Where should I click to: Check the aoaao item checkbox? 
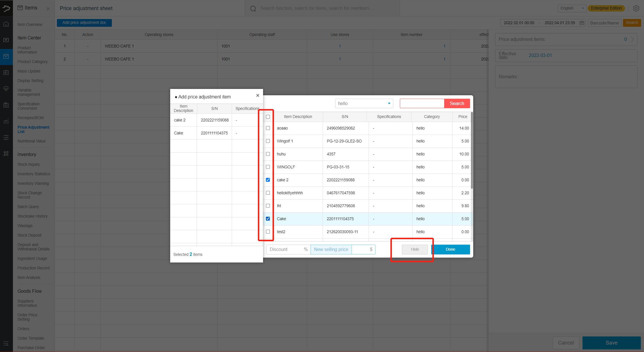pyautogui.click(x=268, y=128)
